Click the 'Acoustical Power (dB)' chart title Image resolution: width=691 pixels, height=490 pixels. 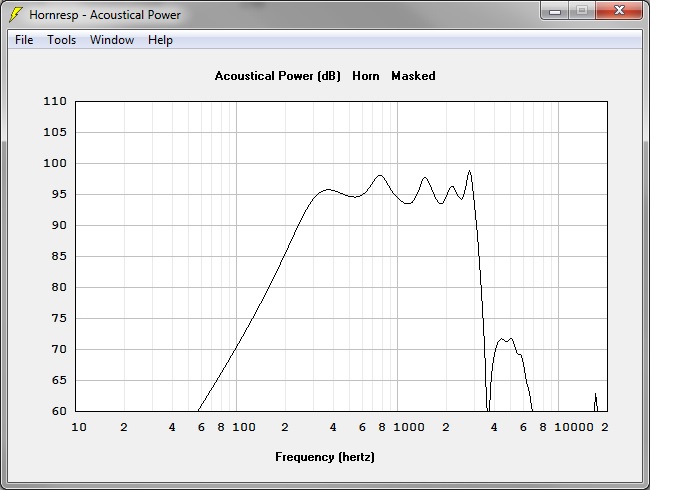(278, 76)
